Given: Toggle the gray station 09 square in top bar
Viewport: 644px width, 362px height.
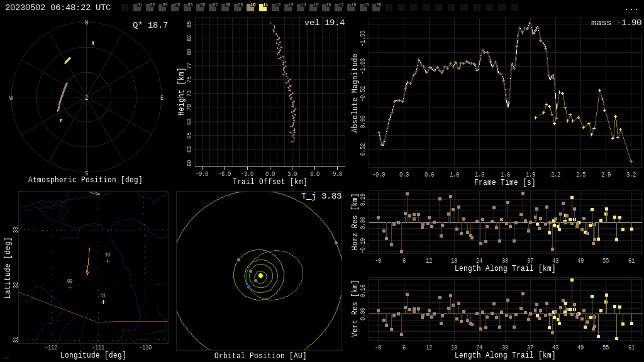Looking at the screenshot, I should [x=238, y=8].
